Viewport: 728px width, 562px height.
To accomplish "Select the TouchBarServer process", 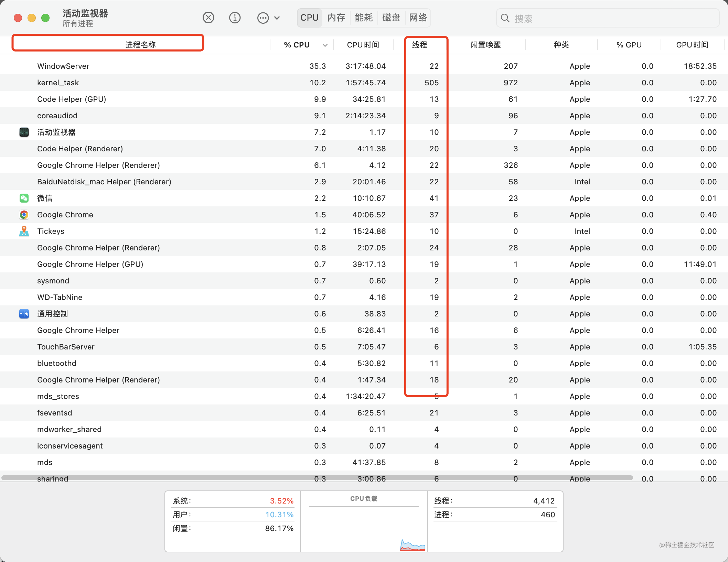I will tap(364, 347).
